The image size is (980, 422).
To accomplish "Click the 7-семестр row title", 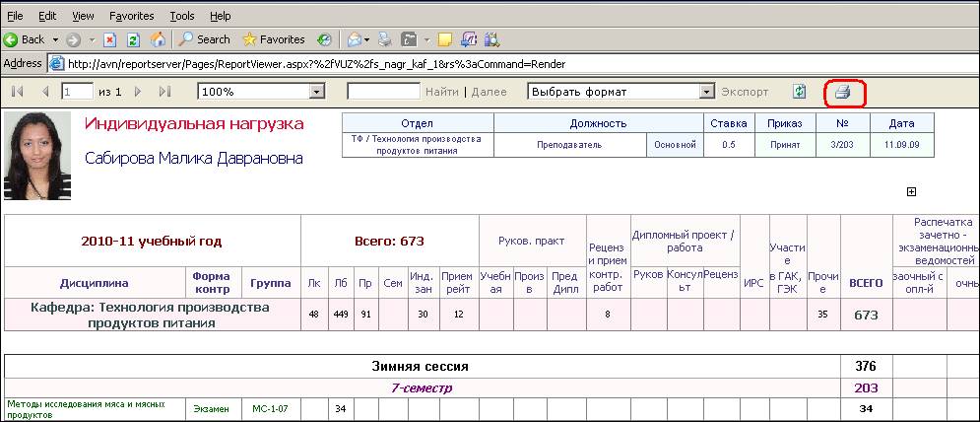I will [x=422, y=388].
